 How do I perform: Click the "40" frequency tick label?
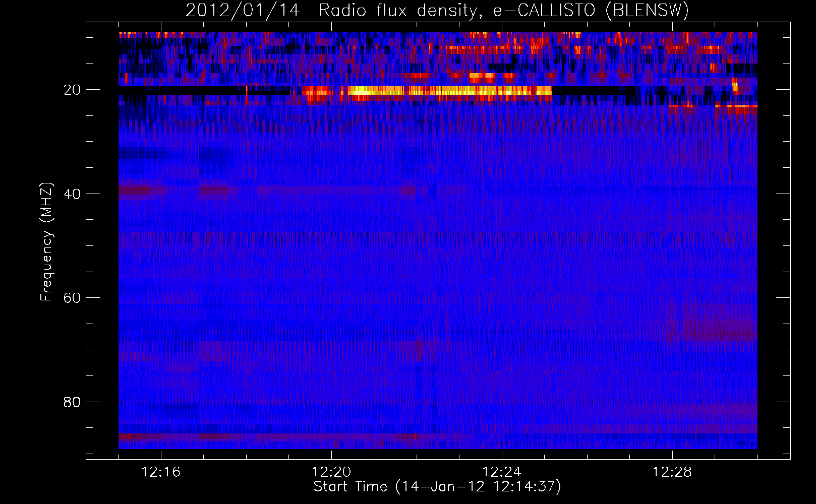tap(73, 194)
